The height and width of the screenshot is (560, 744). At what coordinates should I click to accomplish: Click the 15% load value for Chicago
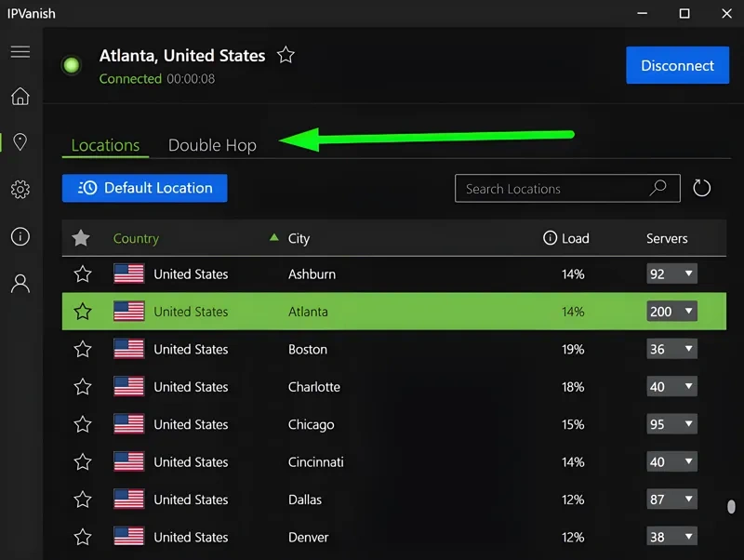[x=573, y=424]
